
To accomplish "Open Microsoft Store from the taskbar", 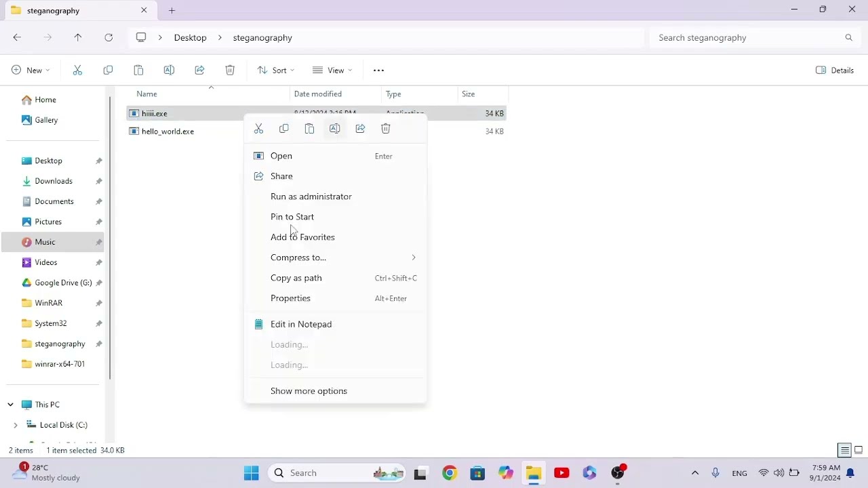I will 477,473.
